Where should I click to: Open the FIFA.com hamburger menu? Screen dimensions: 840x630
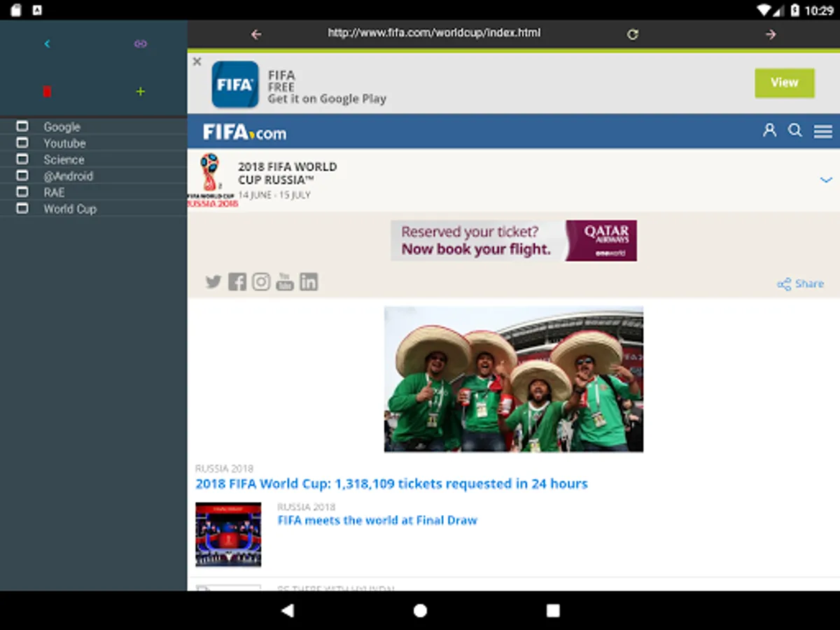(823, 131)
